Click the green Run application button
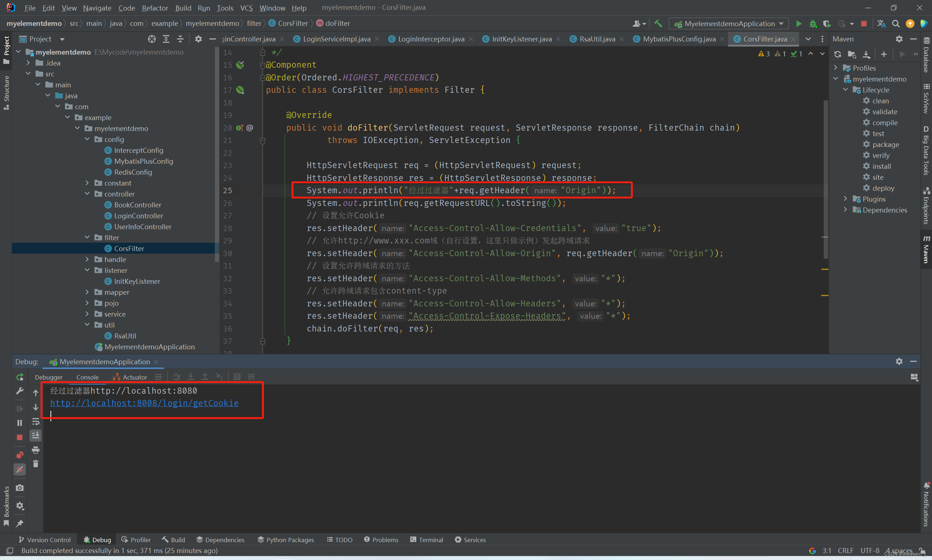932x560 pixels. 798,24
